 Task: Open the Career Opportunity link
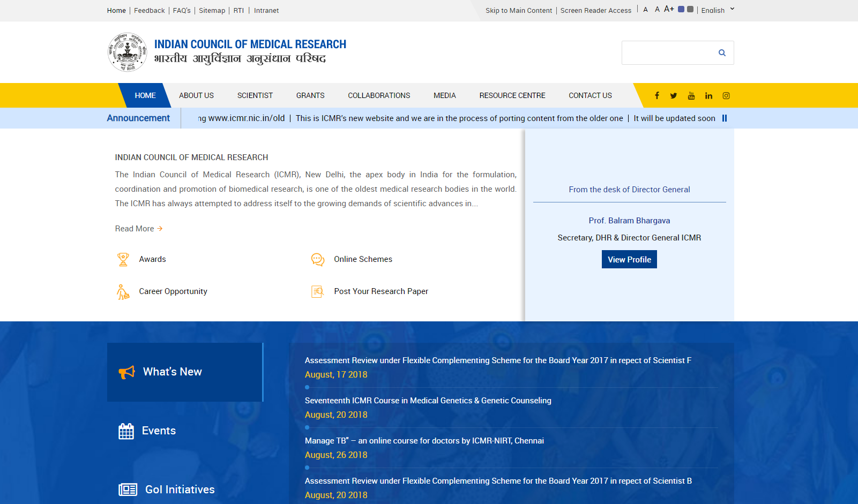click(173, 291)
